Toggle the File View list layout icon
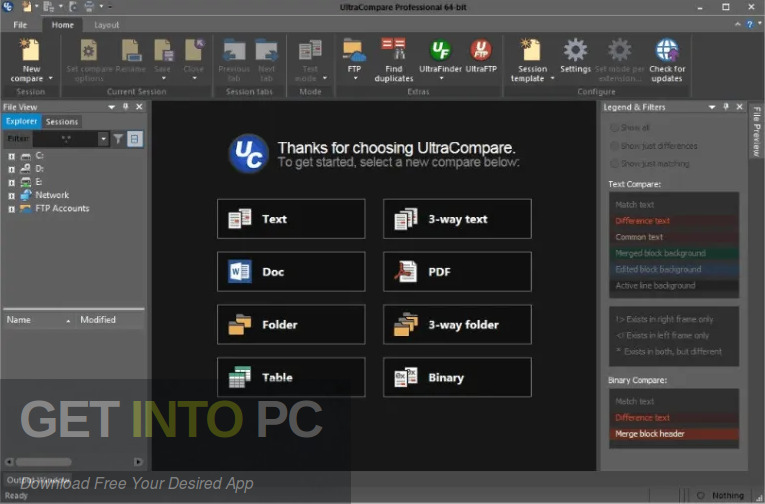 135,139
